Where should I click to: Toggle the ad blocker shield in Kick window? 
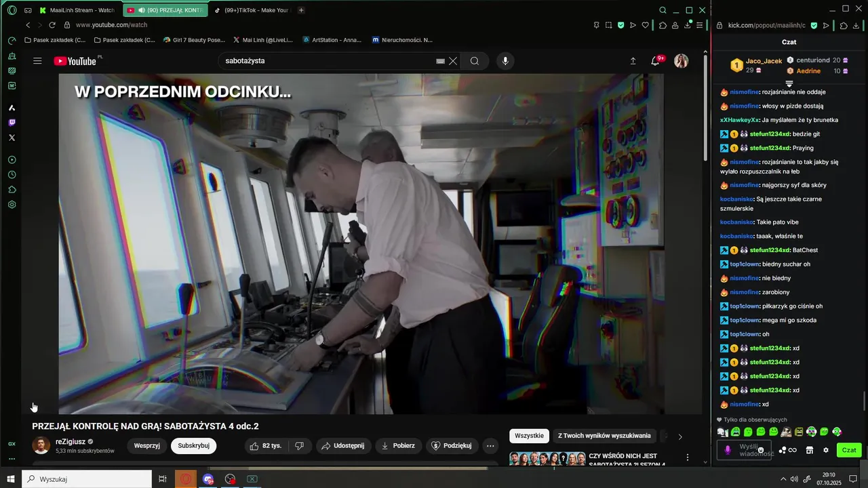click(814, 25)
